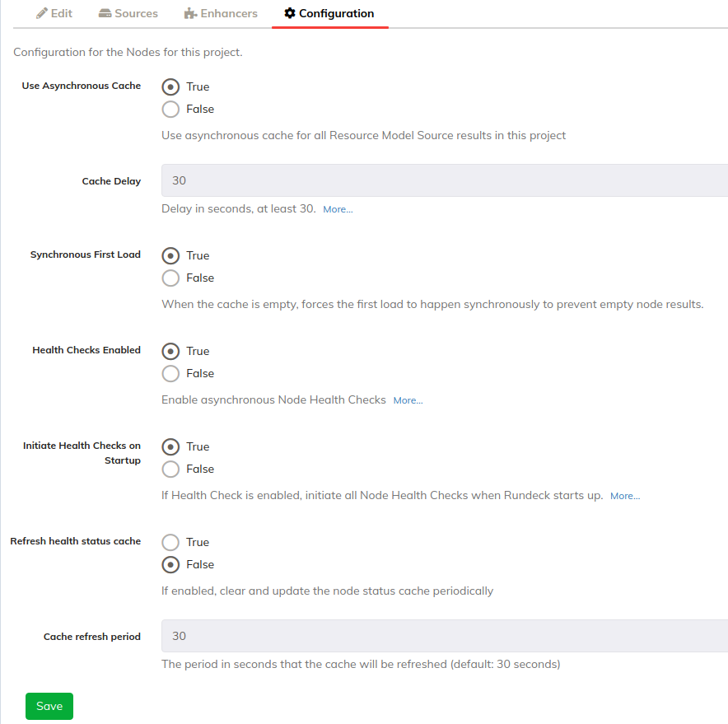Click the 'Use Asynchronous Cache' label

[x=82, y=86]
